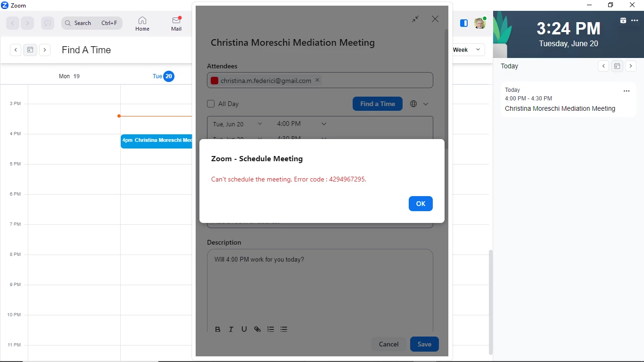The width and height of the screenshot is (644, 362).
Task: Open the history clock icon
Action: [x=48, y=23]
